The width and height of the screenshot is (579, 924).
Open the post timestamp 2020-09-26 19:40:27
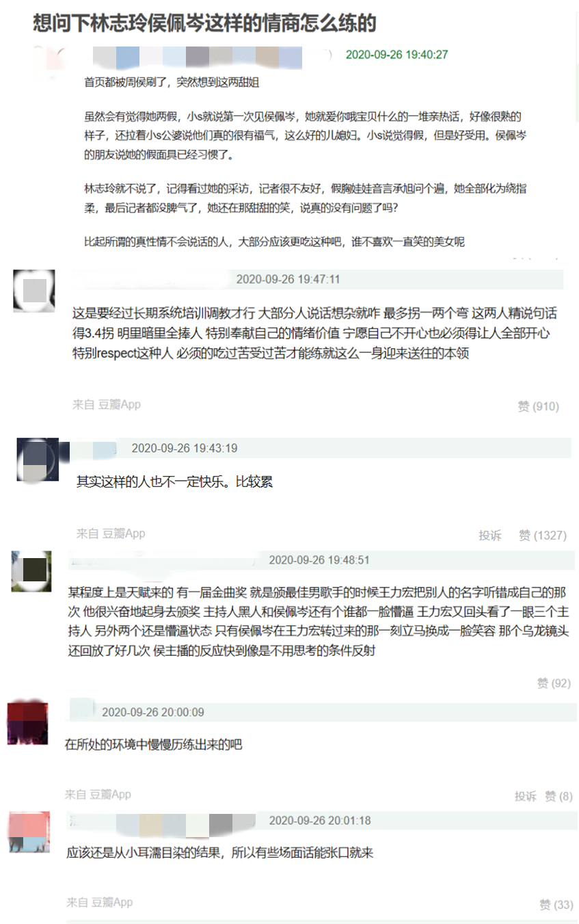click(x=397, y=54)
